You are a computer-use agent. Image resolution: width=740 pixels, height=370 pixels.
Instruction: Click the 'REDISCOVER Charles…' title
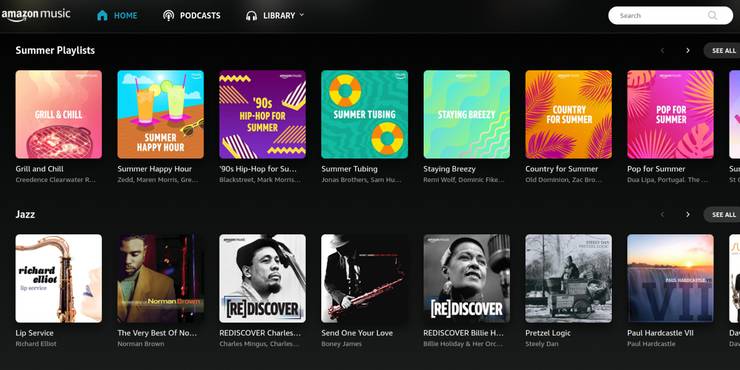[x=260, y=333]
